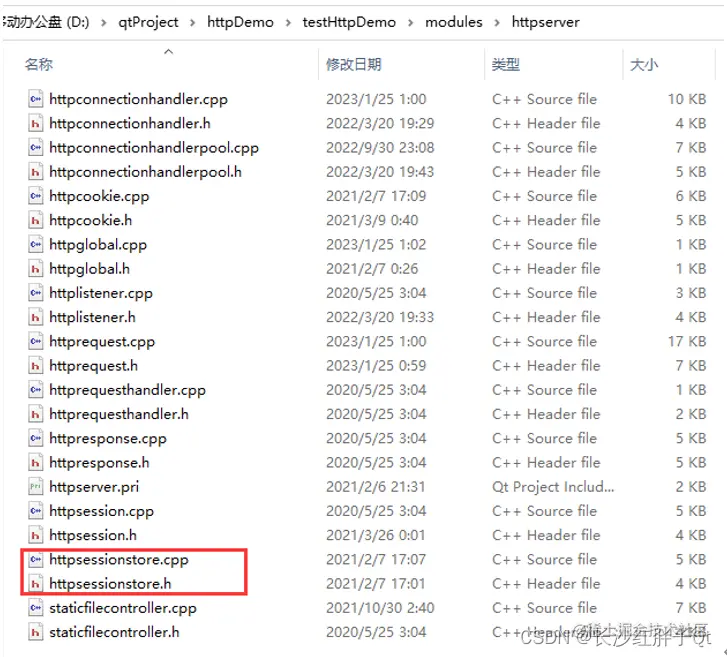Click date 2021/10/30 2:40
Viewport: 727px width, 657px height.
(x=380, y=607)
